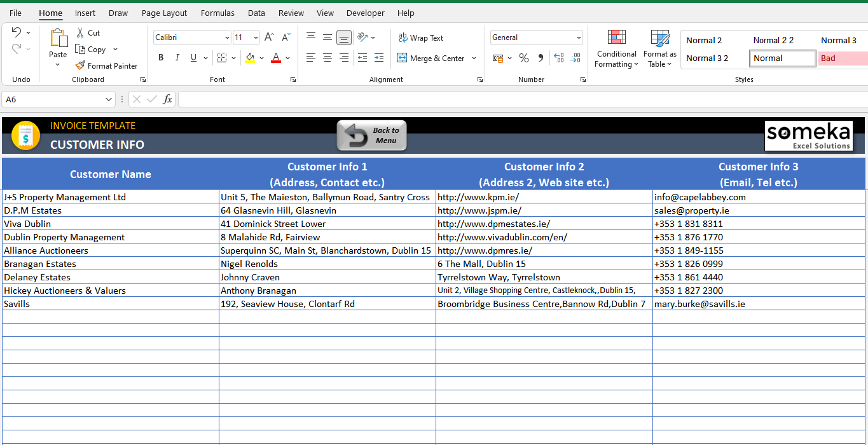The image size is (868, 445).
Task: Open Conditional Formatting menu
Action: pos(616,48)
